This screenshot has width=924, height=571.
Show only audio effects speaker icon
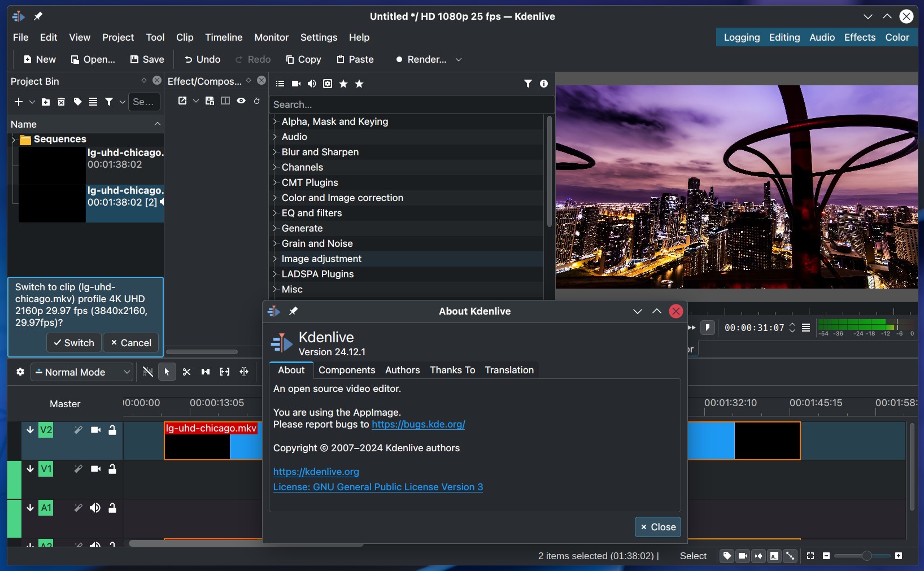312,84
